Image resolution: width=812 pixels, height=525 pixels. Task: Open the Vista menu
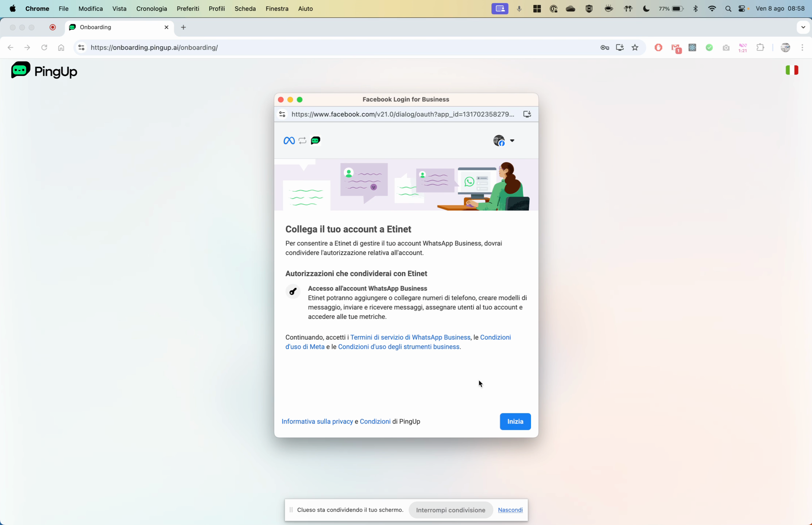pos(119,9)
